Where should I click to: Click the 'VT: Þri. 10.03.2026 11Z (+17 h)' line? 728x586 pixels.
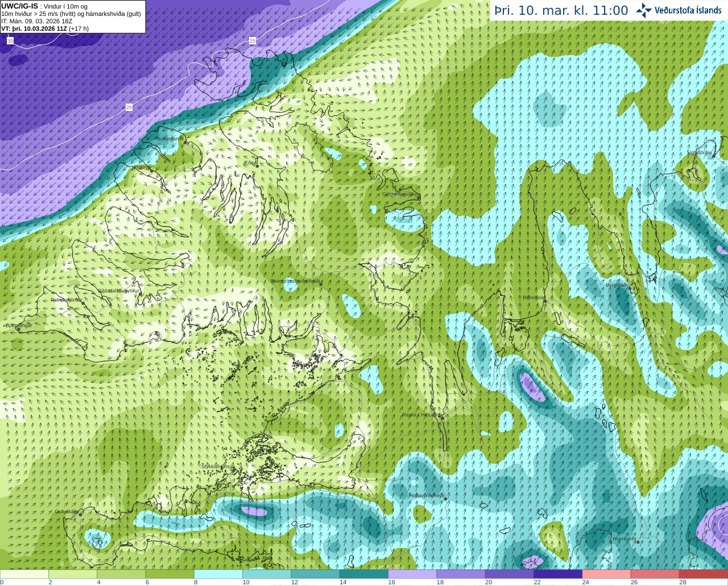[x=45, y=28]
